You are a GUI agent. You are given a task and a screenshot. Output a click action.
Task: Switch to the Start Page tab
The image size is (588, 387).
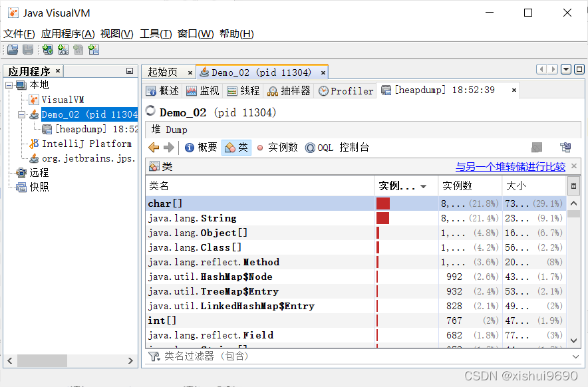(163, 72)
